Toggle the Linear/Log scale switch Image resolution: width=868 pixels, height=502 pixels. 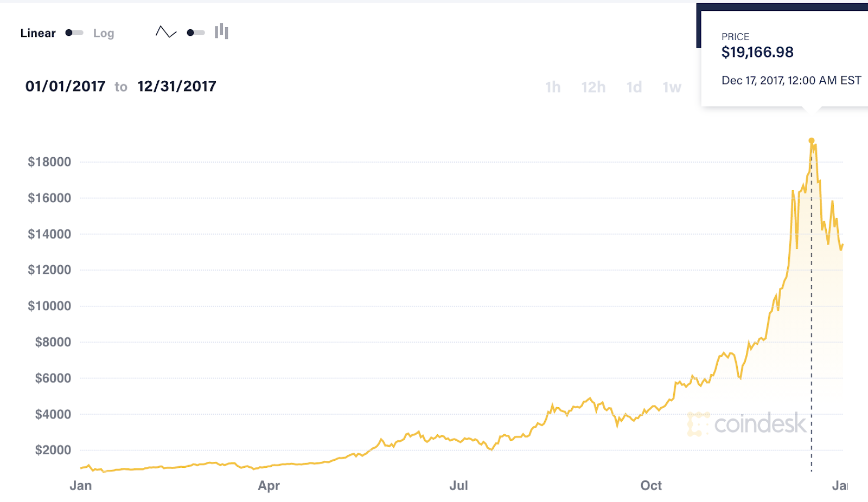(x=74, y=33)
